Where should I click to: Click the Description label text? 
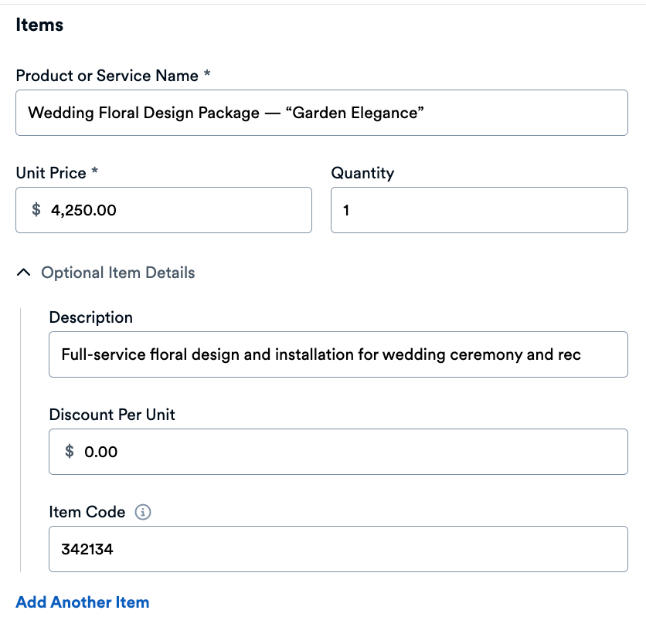tap(90, 317)
